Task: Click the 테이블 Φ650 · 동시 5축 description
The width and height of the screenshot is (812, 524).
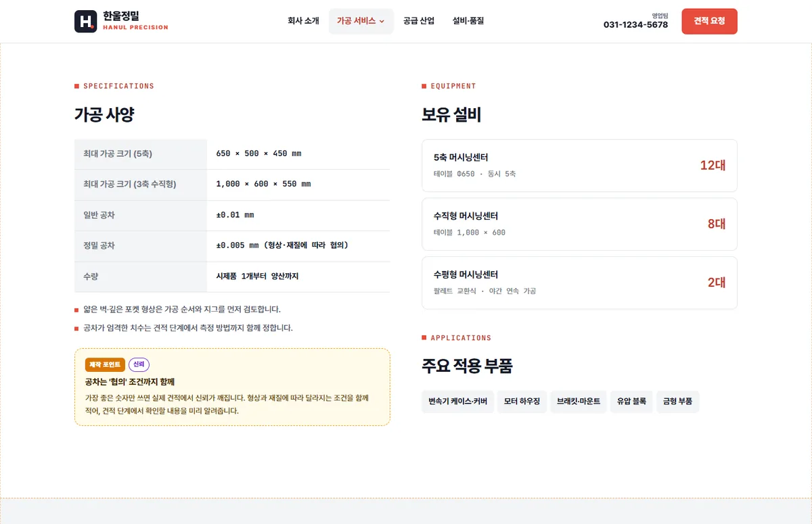Action: coord(474,174)
